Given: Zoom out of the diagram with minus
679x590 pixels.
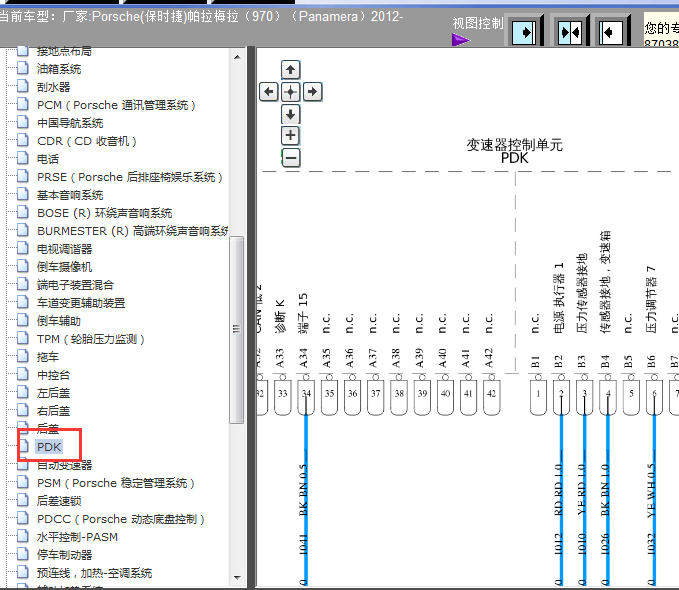Looking at the screenshot, I should point(291,158).
